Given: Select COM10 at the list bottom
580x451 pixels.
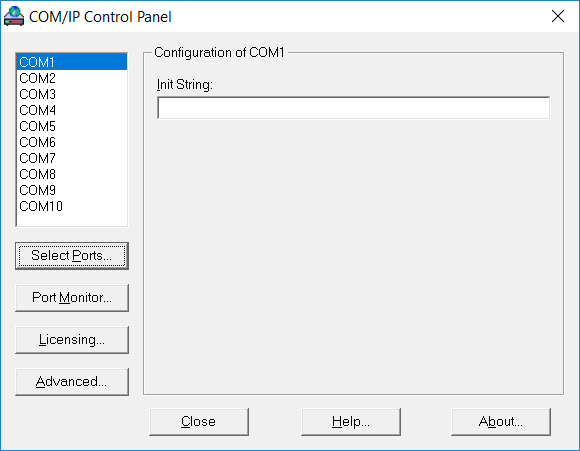Looking at the screenshot, I should (72, 206).
